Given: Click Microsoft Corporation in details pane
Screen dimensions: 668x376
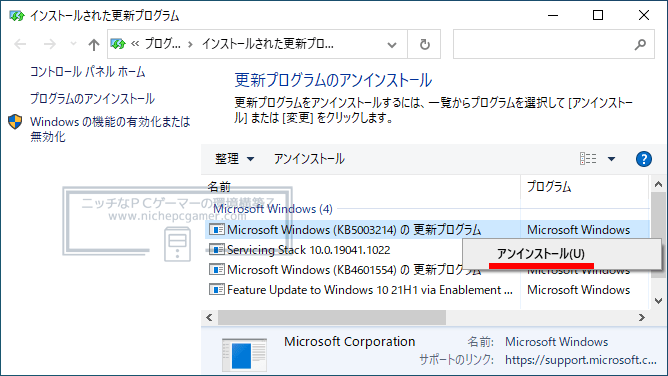Looking at the screenshot, I should pos(349,342).
